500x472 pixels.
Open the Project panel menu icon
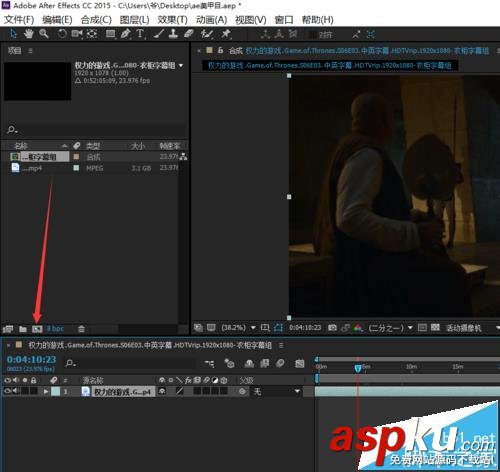click(x=30, y=51)
